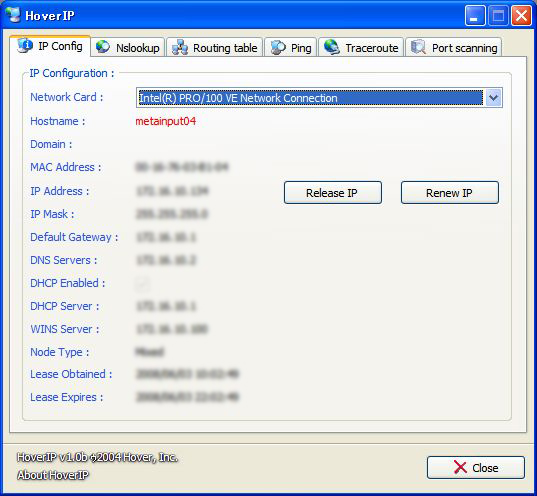Close the window with title bar X

coord(521,15)
